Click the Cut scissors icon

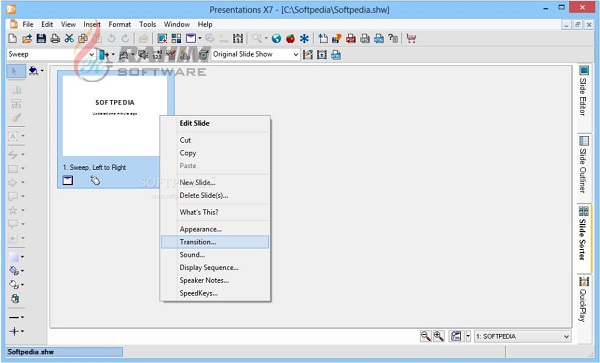[69, 38]
